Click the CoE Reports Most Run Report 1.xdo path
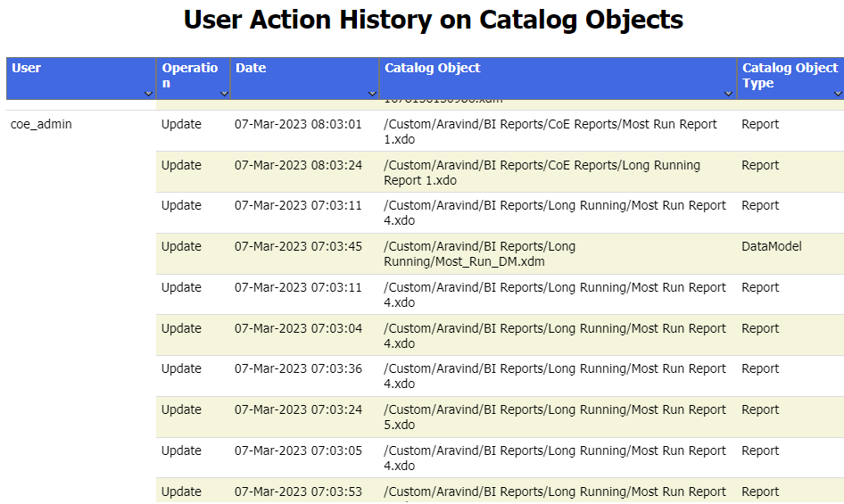844x504 pixels. tap(550, 131)
